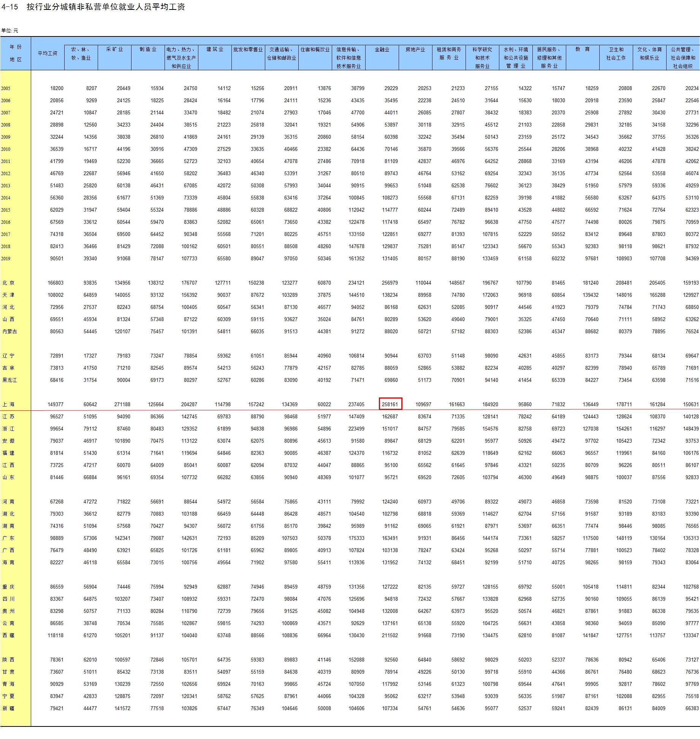Select the 西藏 row label
The width and height of the screenshot is (700, 739).
click(8, 636)
